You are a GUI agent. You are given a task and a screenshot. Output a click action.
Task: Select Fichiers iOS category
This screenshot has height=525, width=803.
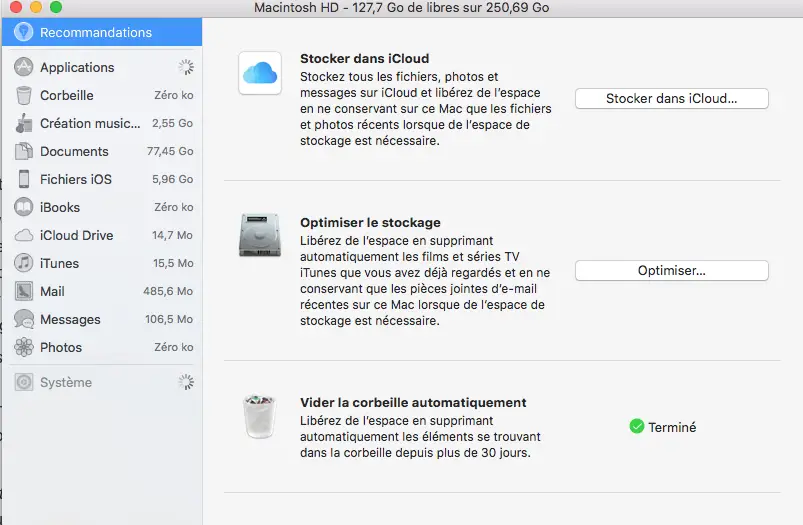[x=102, y=179]
